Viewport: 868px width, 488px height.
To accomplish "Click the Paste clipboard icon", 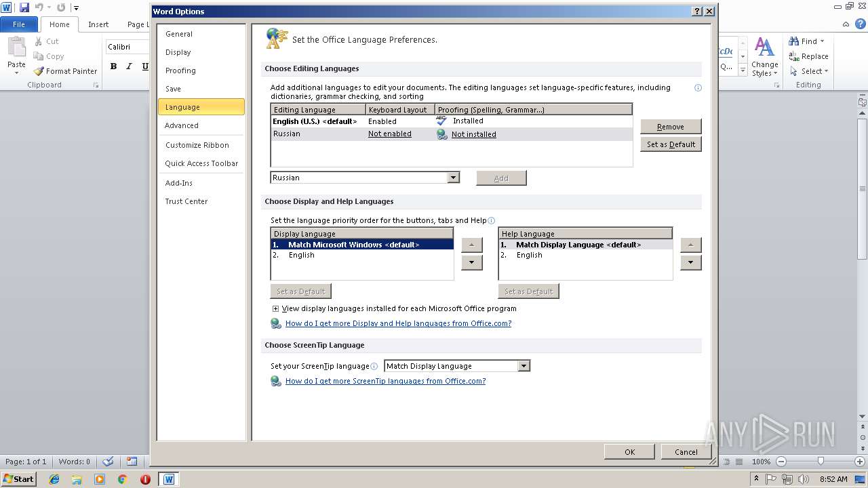I will pos(16,47).
